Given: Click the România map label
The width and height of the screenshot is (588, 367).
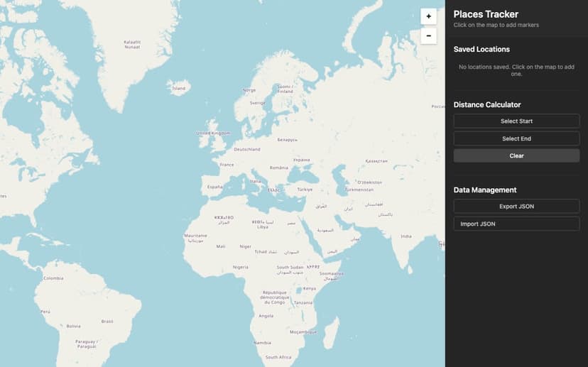Looking at the screenshot, I should click(x=279, y=168).
